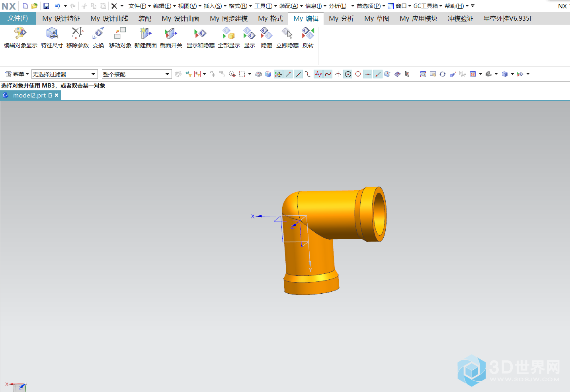
Task: Open the Entire Assembly (整个装配) scope dropdown
Action: [137, 74]
